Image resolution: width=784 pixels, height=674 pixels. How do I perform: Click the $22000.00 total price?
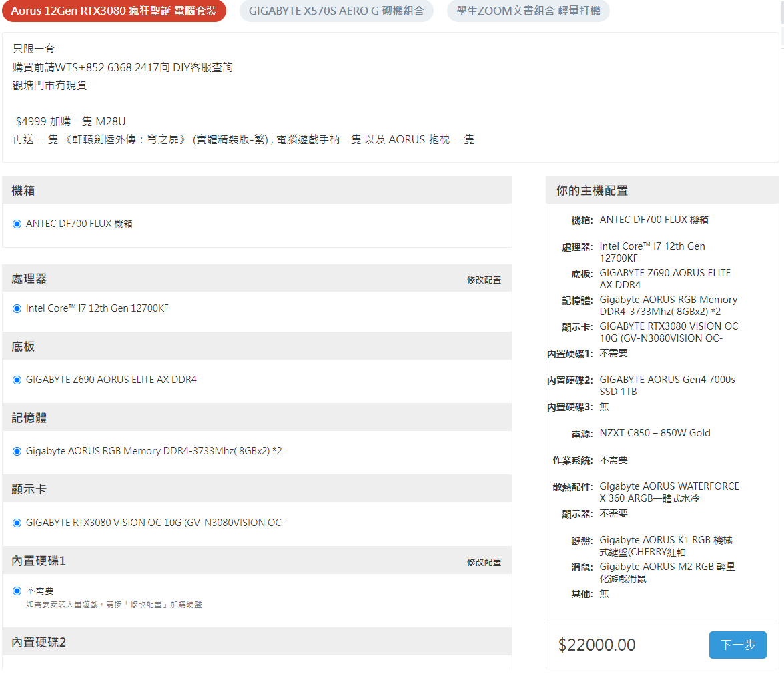coord(597,645)
